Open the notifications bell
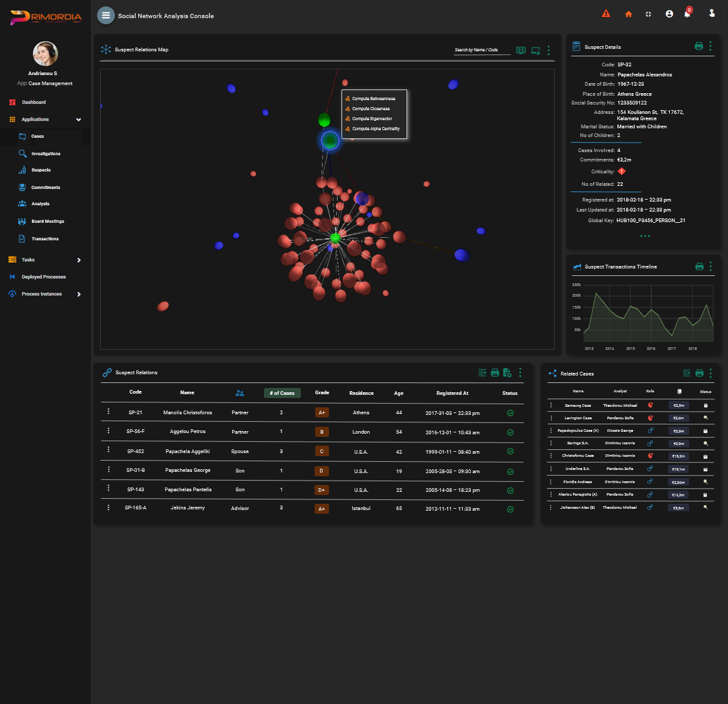 tap(687, 14)
